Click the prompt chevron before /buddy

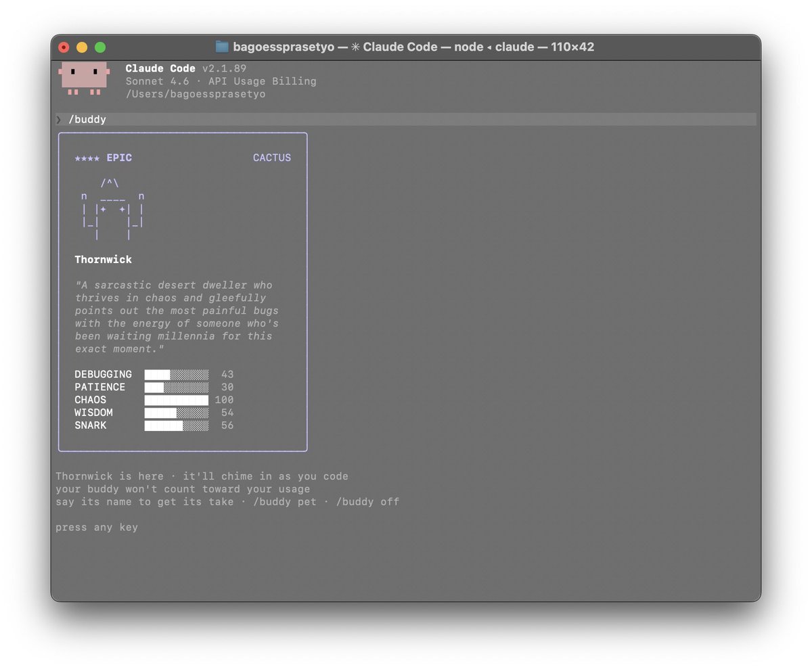point(59,119)
